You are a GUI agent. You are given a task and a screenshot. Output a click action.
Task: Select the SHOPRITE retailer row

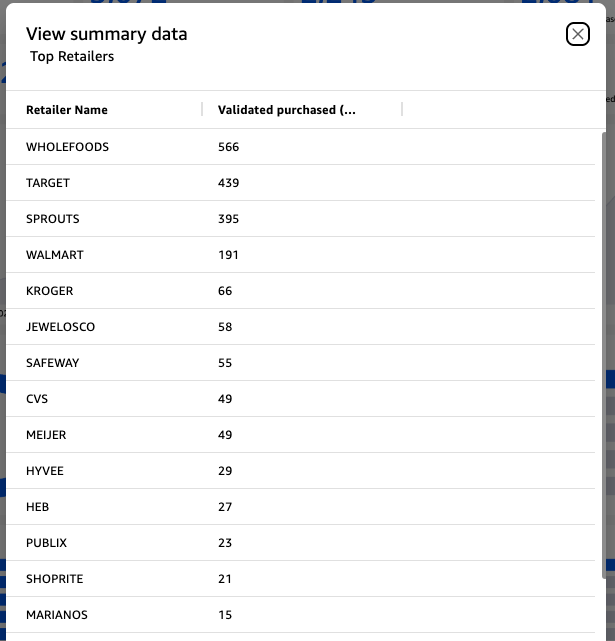300,578
